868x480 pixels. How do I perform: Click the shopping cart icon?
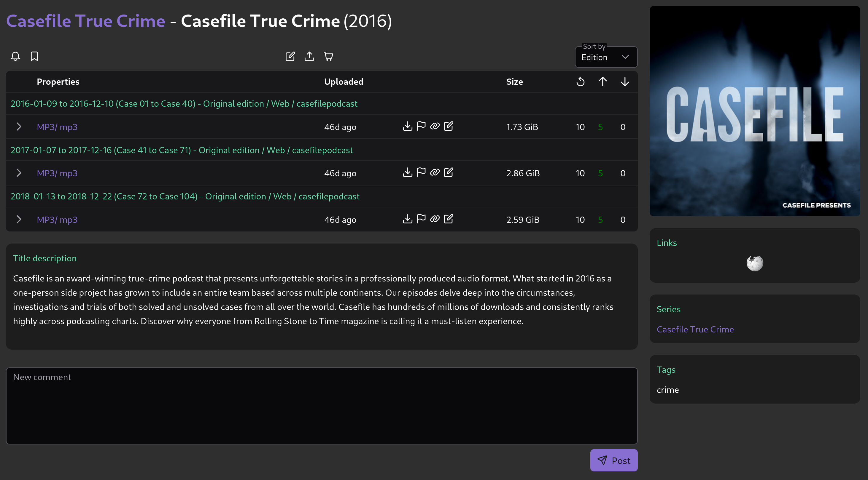pos(328,56)
